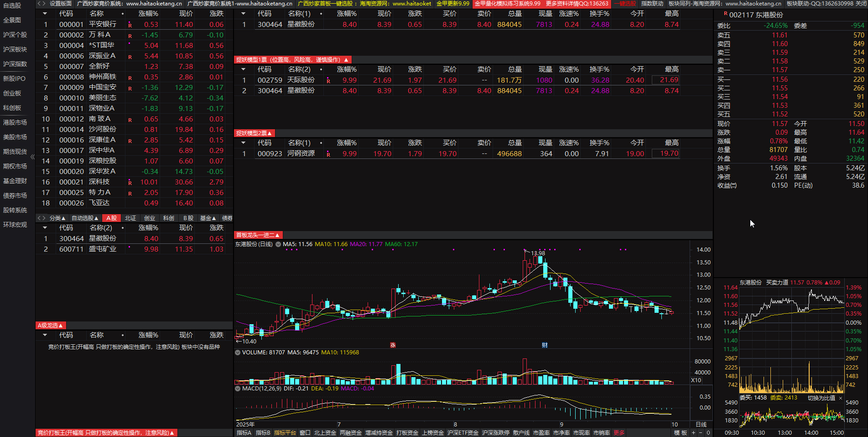Switch to the 北证 market tab
Viewport: 868px width, 437px height.
[x=130, y=218]
